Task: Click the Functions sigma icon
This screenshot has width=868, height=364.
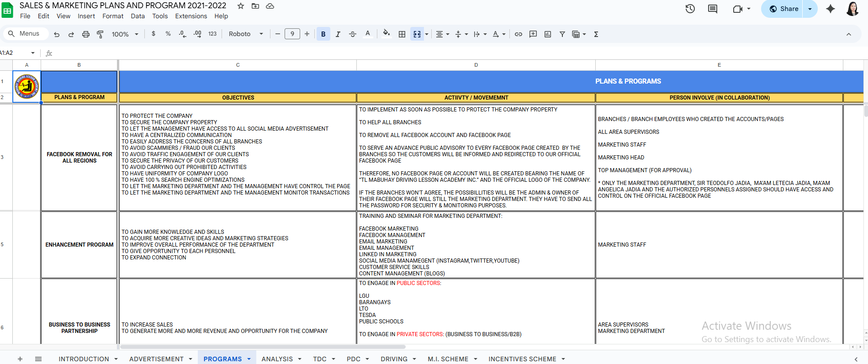Action: pos(596,34)
